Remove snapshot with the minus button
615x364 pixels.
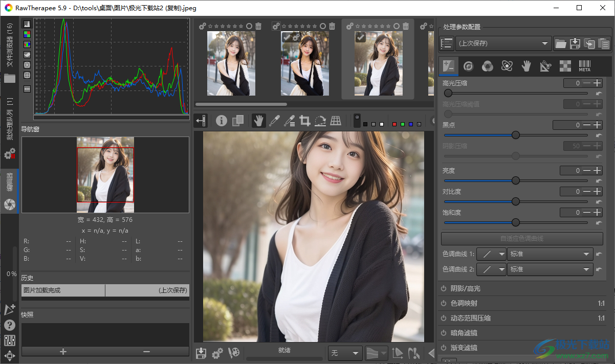point(147,351)
